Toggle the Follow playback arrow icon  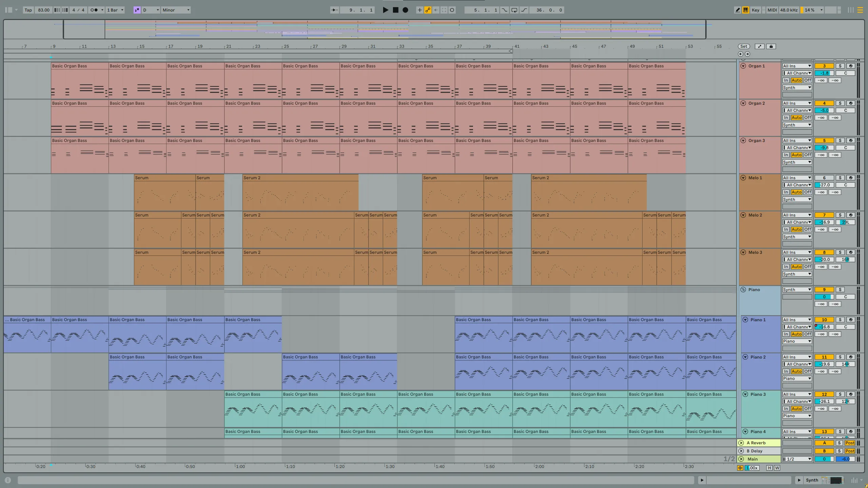point(334,10)
